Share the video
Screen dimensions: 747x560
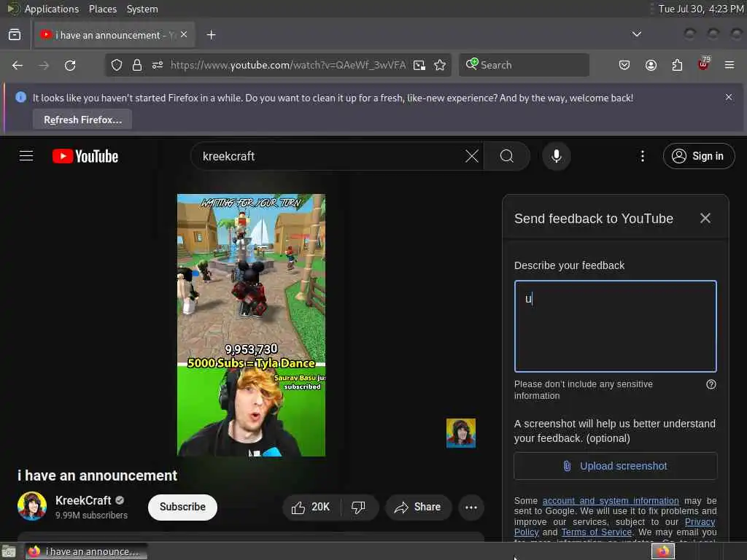[x=418, y=507]
